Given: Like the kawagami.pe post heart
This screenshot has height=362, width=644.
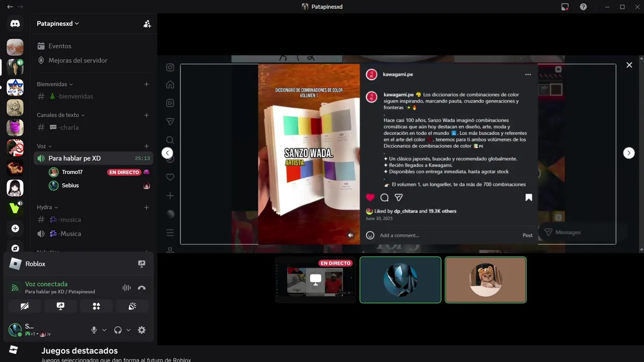Looking at the screenshot, I should click(370, 198).
